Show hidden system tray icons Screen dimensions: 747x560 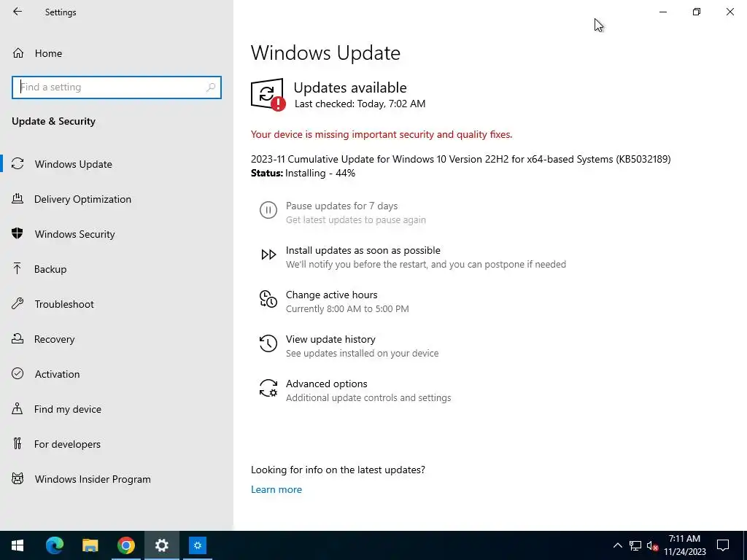pyautogui.click(x=617, y=545)
